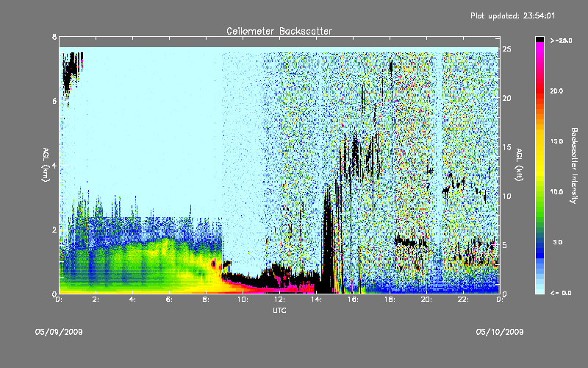Image resolution: width=588 pixels, height=368 pixels.
Task: Click the 4 km tick on left axis
Action: click(x=54, y=165)
